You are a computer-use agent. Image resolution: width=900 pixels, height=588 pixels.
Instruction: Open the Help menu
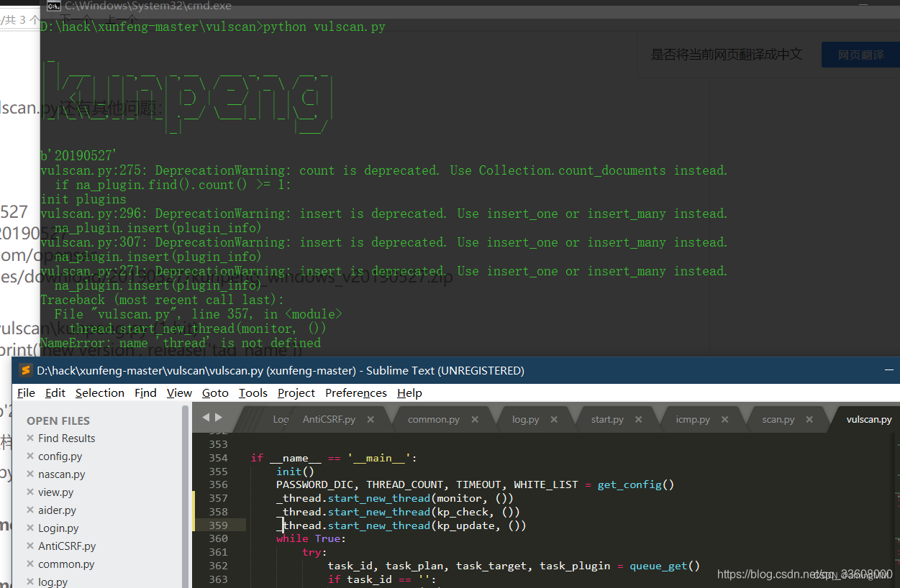[409, 392]
